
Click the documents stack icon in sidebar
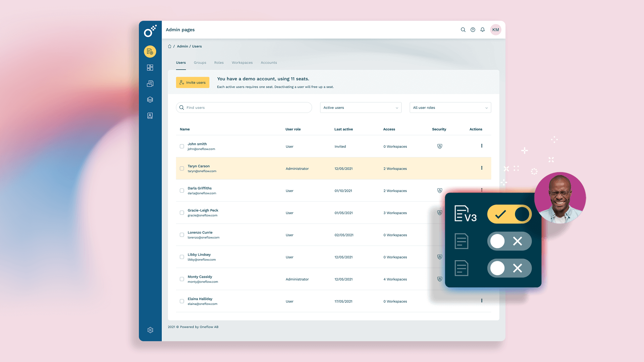click(x=150, y=83)
